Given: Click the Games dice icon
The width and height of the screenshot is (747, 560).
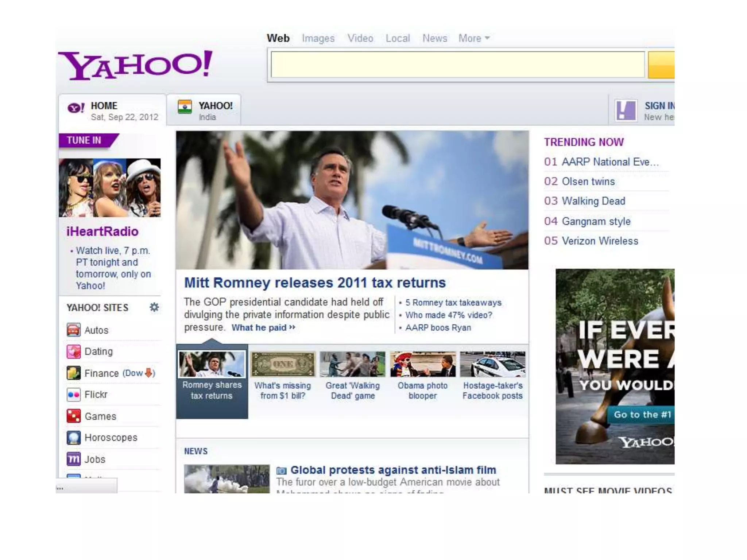Looking at the screenshot, I should tap(73, 416).
